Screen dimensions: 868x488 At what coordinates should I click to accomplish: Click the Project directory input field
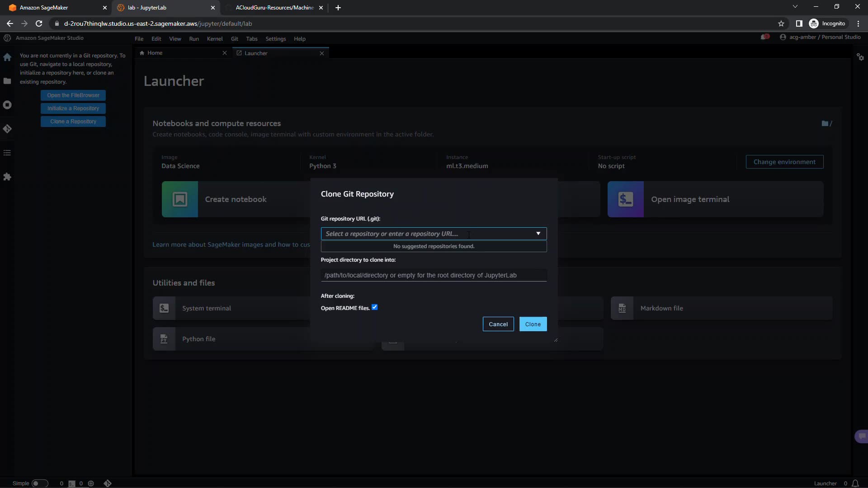[x=433, y=275]
